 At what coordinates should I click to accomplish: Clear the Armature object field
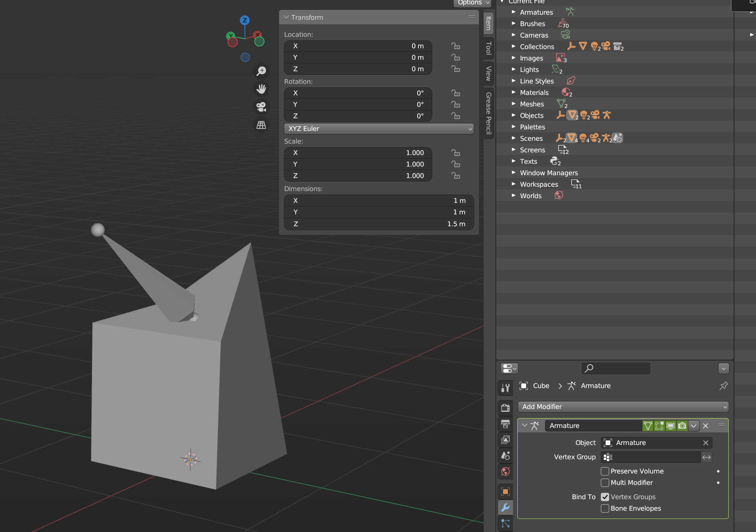pos(705,443)
